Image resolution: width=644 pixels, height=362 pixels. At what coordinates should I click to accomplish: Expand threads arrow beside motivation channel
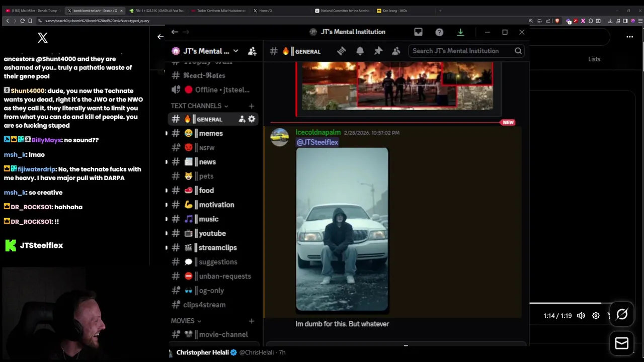click(x=167, y=205)
